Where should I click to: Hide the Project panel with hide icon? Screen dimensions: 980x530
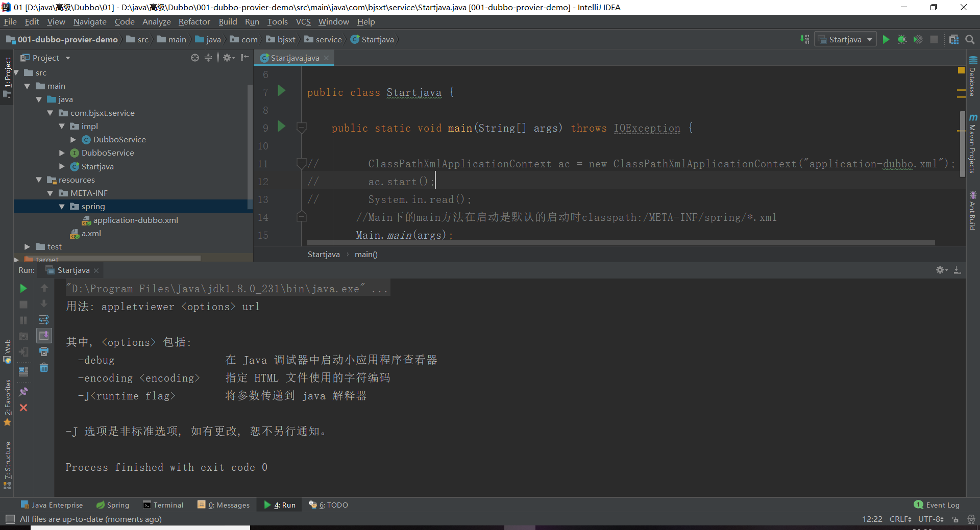click(245, 58)
